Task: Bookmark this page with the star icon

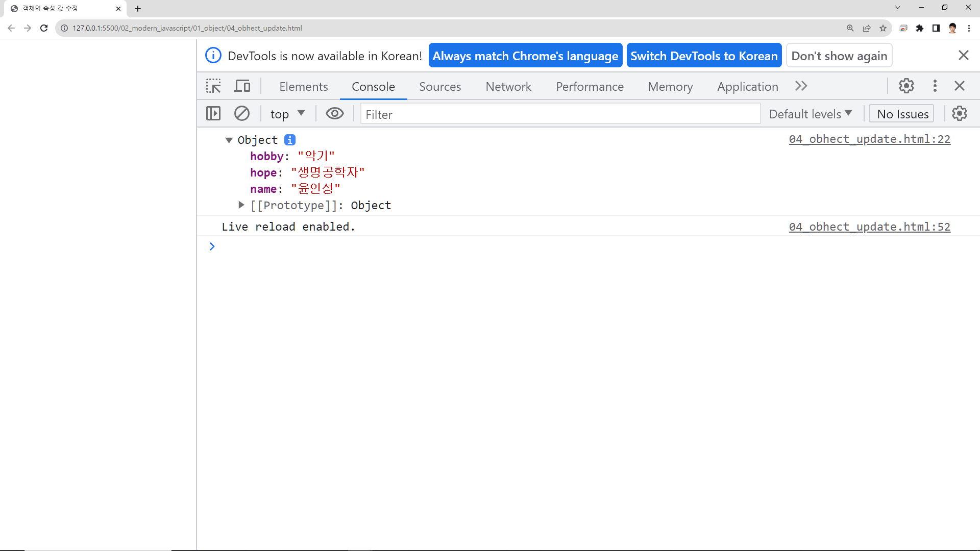Action: pos(883,28)
